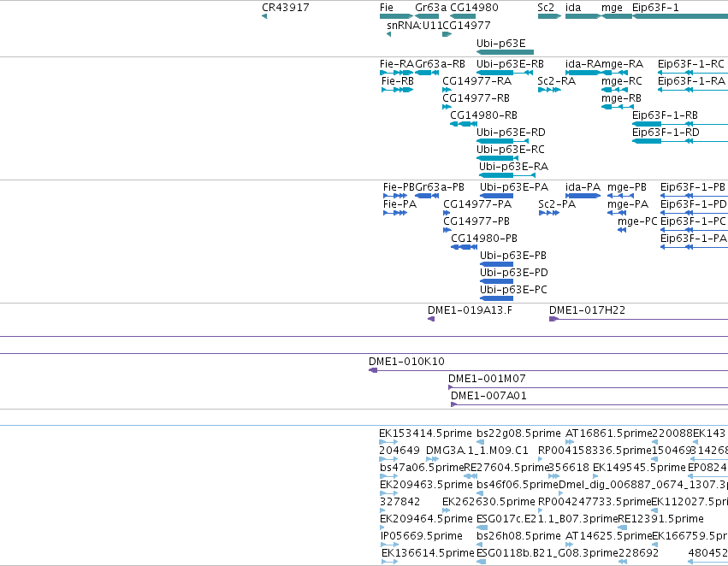The width and height of the screenshot is (728, 566).
Task: Click the ida-PA protein label
Action: (583, 187)
